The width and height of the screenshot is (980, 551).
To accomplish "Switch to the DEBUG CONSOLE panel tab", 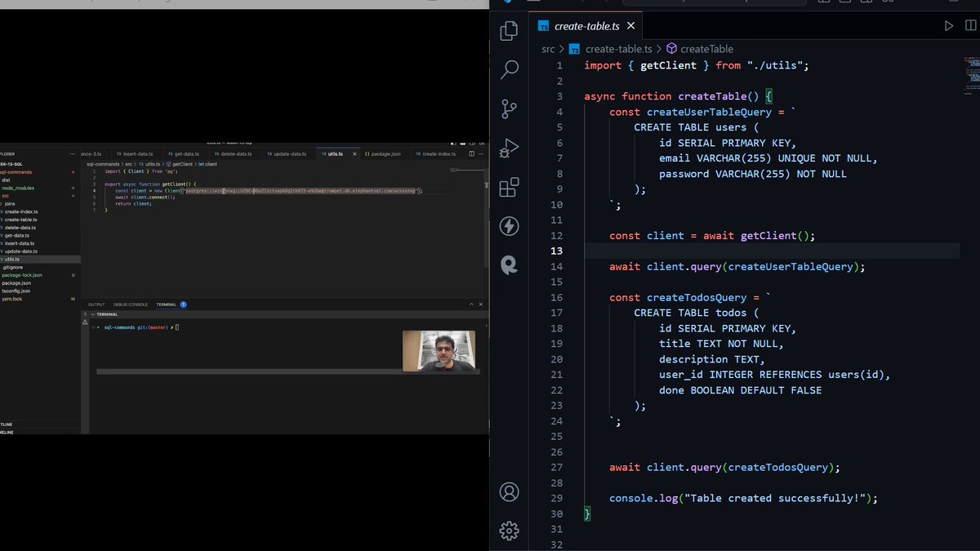I will 131,304.
